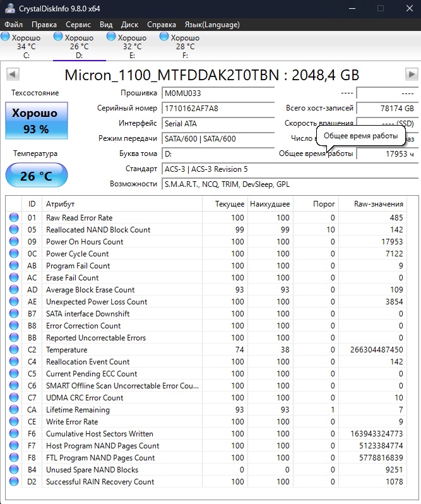Viewport: 421px width, 504px height.
Task: Click raw value 266304487450 in Temperature row
Action: pos(376,350)
